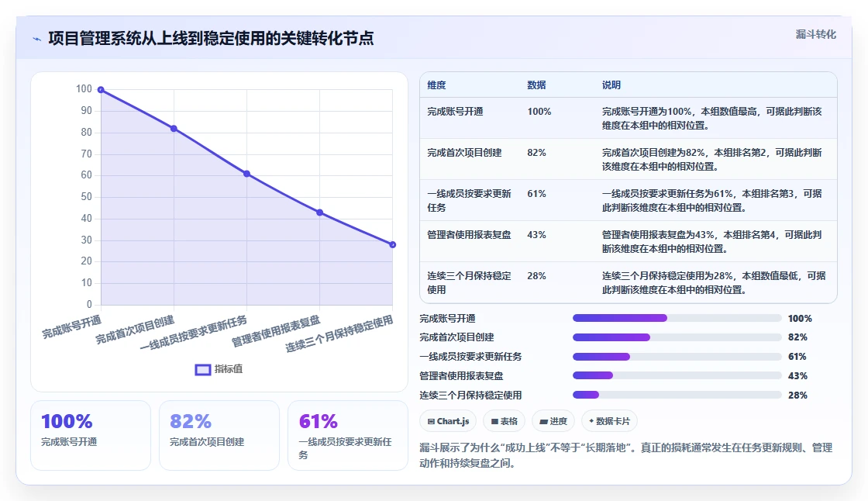Click the 指标值 legend label

coord(229,369)
